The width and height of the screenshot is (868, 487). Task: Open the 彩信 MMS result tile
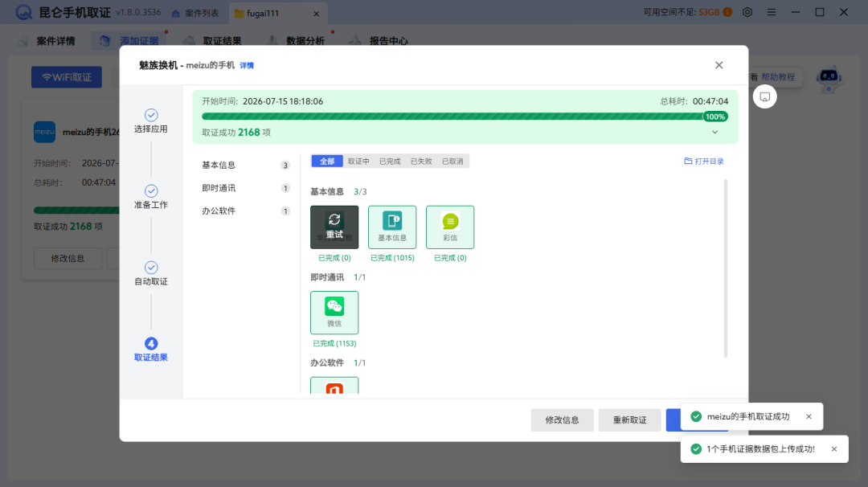[x=450, y=227]
